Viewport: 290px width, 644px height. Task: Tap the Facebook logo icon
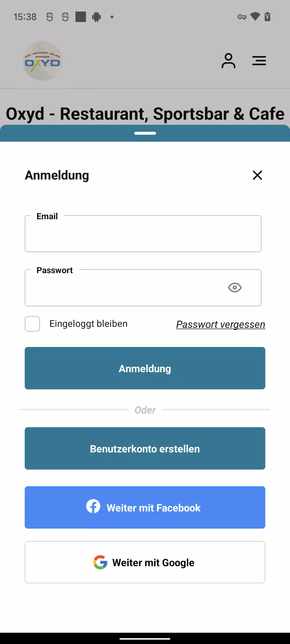93,506
